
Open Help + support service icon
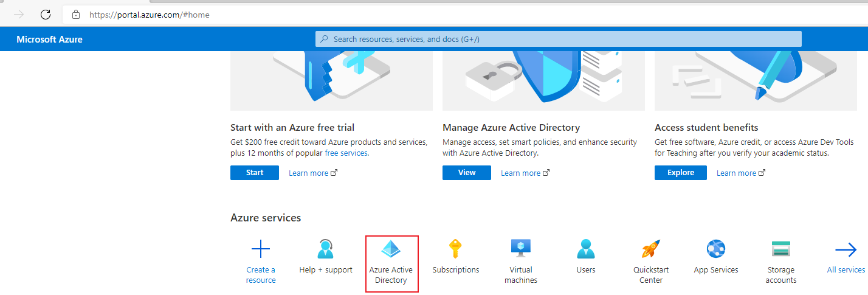tap(326, 249)
